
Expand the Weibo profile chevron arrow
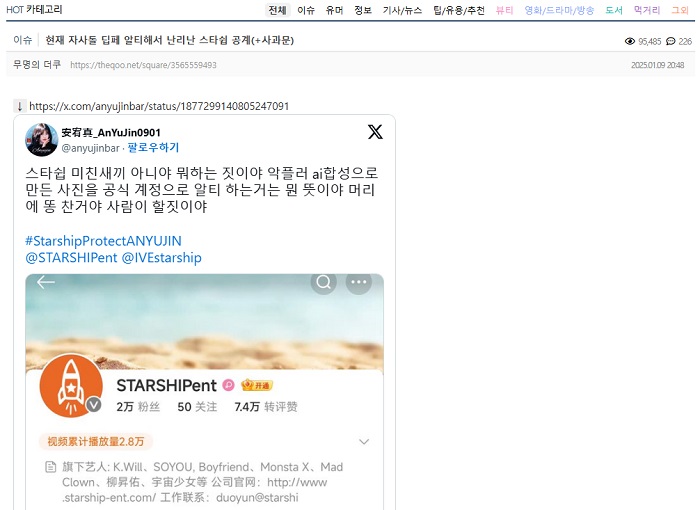tap(364, 442)
